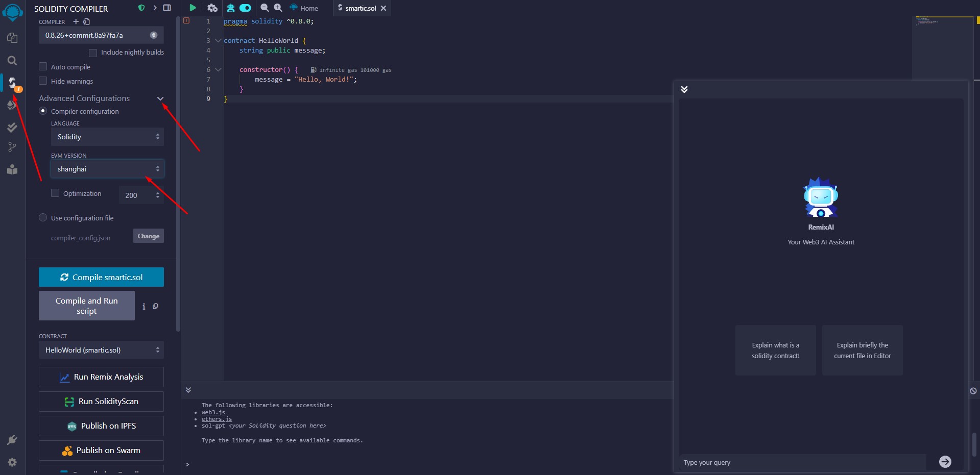Click the green Run script play icon
The image size is (980, 475).
tap(193, 8)
